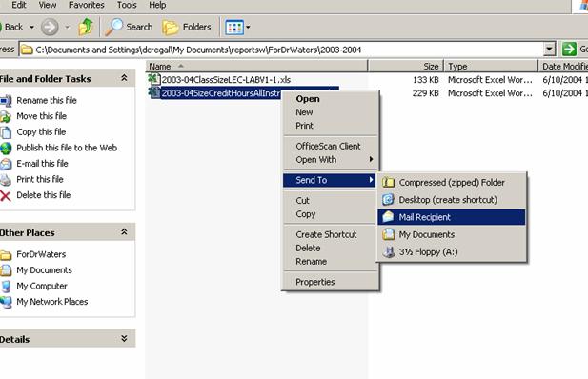
Task: Click the Send To menu entry
Action: 330,180
